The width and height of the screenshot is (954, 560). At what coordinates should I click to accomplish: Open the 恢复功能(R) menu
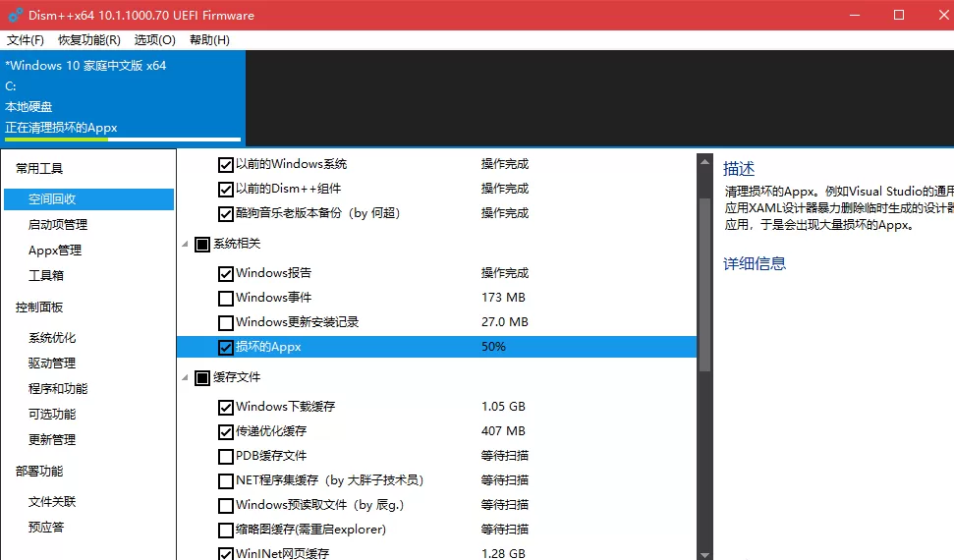[88, 40]
